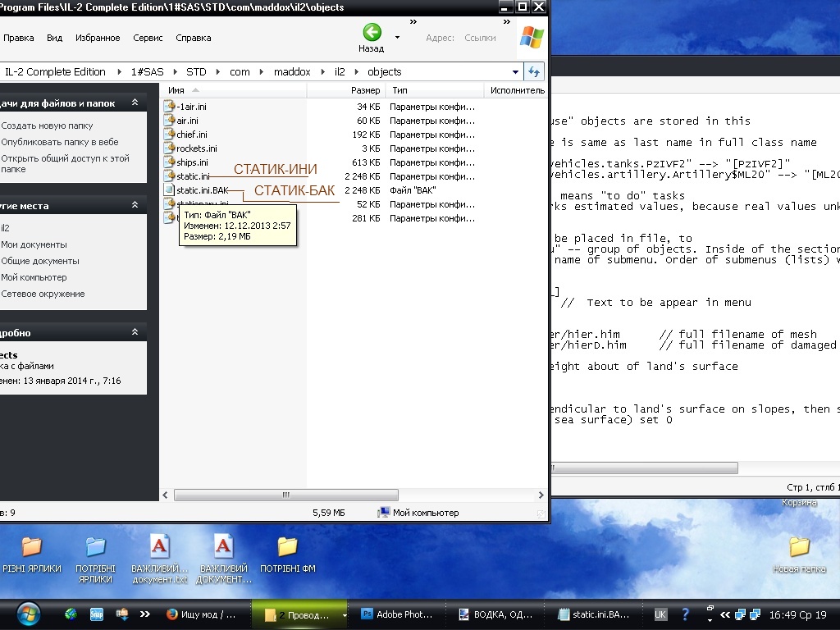This screenshot has height=630, width=840.
Task: Click 'Мои документы' in other places
Action: (34, 244)
